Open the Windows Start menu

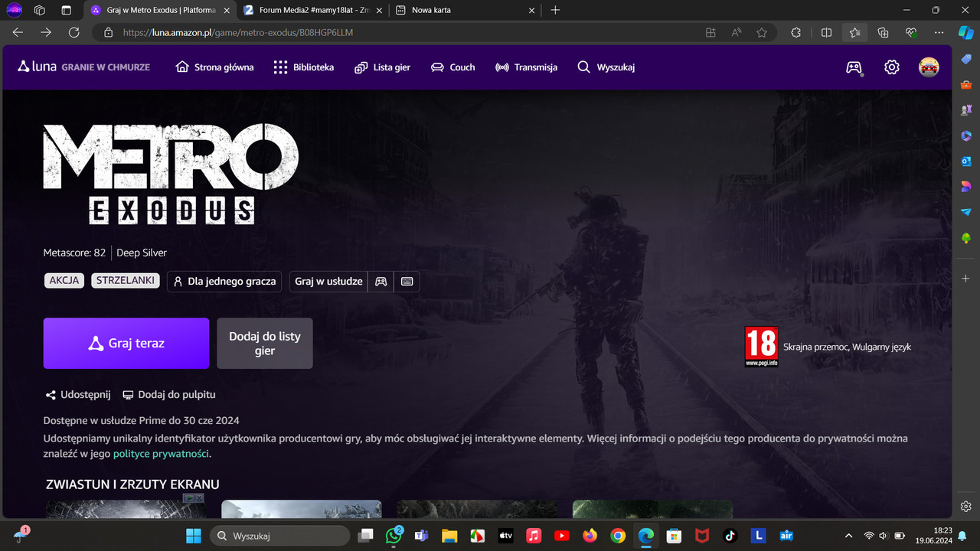194,536
